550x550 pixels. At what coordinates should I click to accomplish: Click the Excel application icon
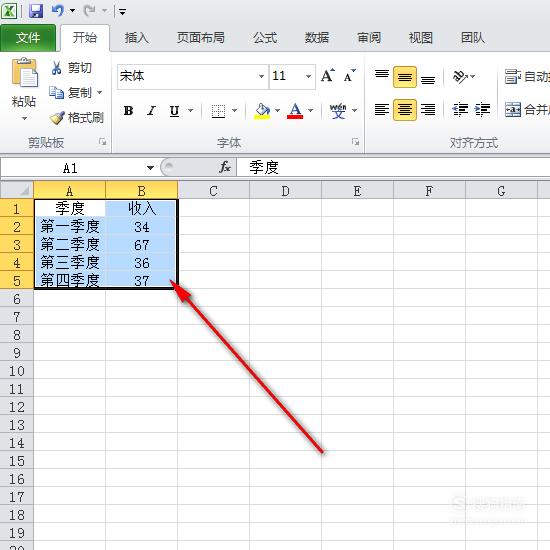(x=9, y=11)
